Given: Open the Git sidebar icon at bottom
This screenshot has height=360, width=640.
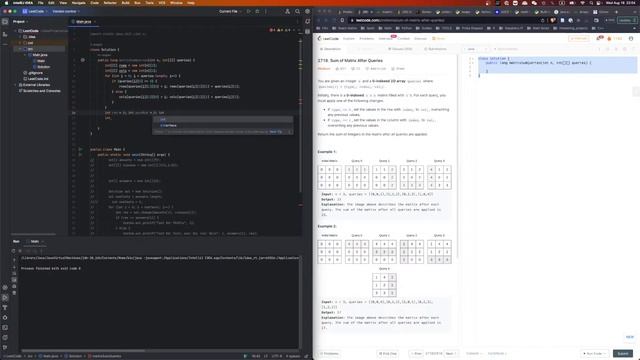Looking at the screenshot, I should (x=5, y=347).
